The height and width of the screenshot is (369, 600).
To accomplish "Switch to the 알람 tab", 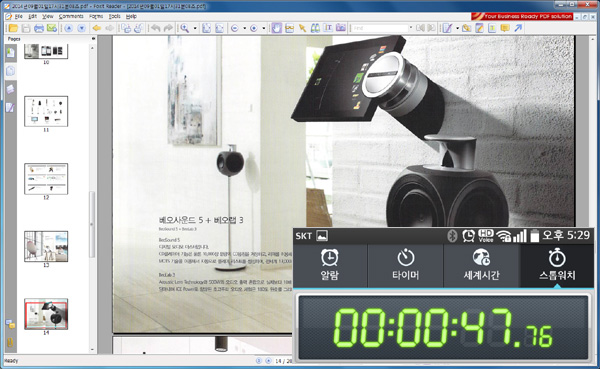I will (329, 266).
